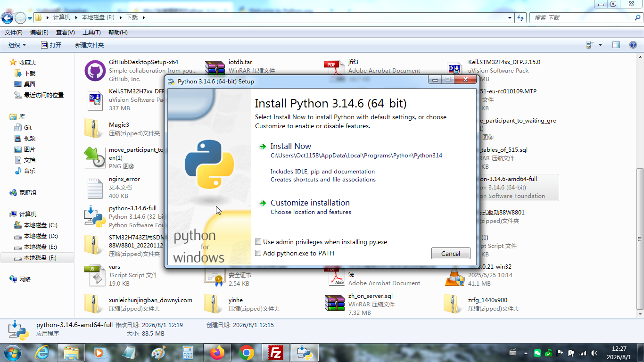This screenshot has height=362, width=644.
Task: Refresh the folder via address bar icon
Action: click(520, 18)
